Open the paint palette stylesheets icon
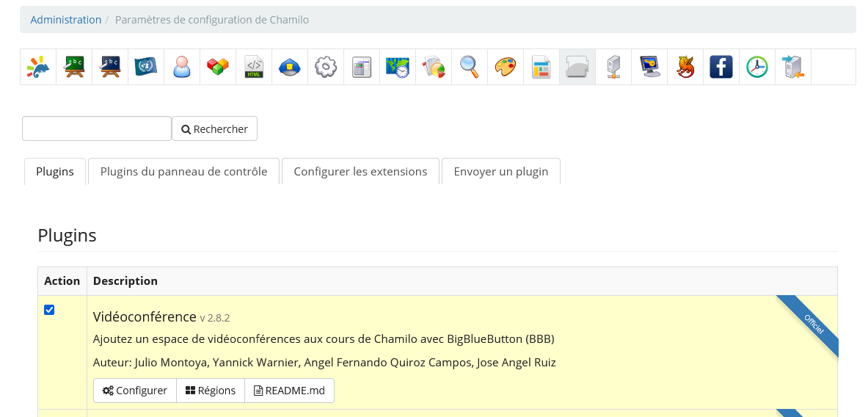 [x=506, y=67]
